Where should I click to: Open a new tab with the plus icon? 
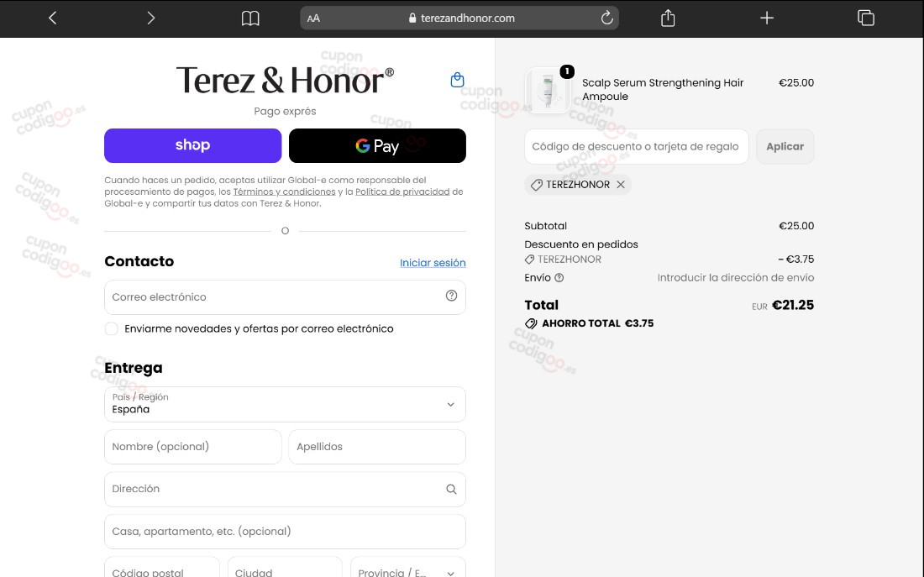pyautogui.click(x=767, y=18)
